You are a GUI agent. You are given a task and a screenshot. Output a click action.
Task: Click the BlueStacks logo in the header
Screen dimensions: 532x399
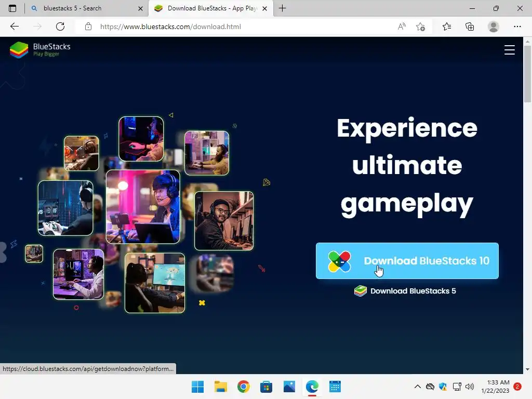[40, 50]
